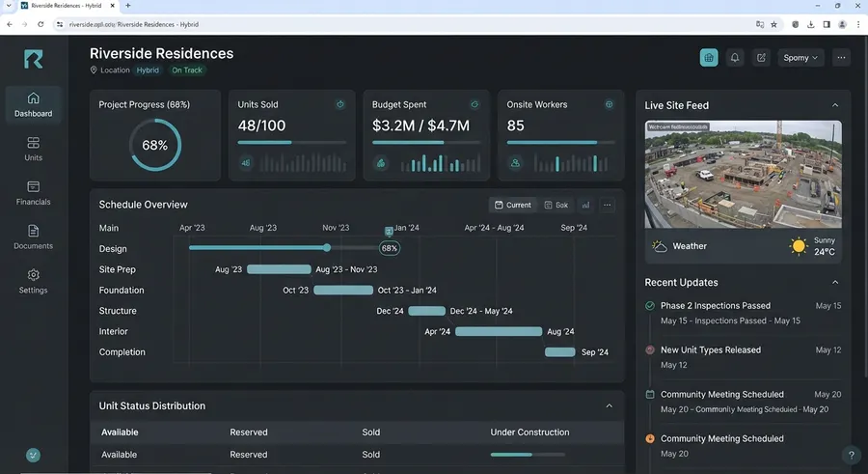
Task: Click the edit pencil icon in header
Action: [761, 58]
